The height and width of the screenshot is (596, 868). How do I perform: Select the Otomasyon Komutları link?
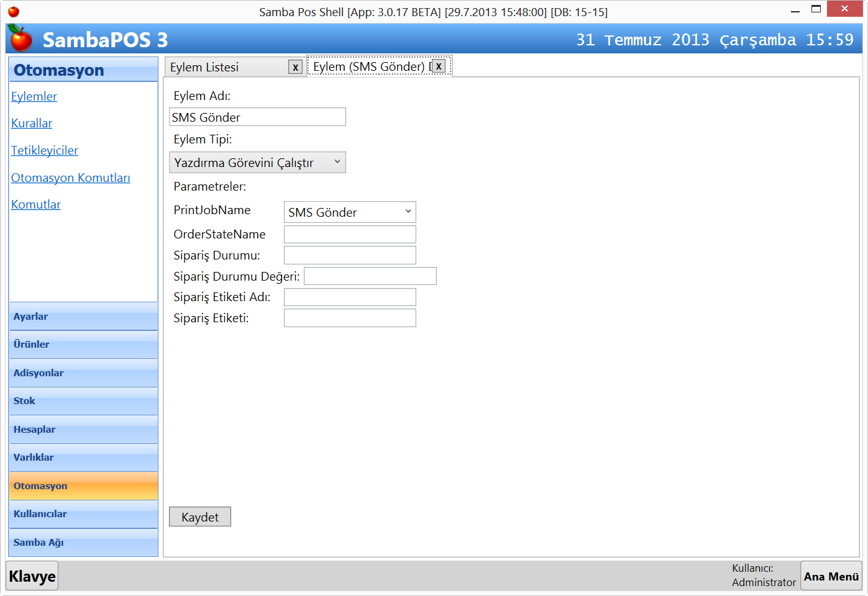click(71, 178)
